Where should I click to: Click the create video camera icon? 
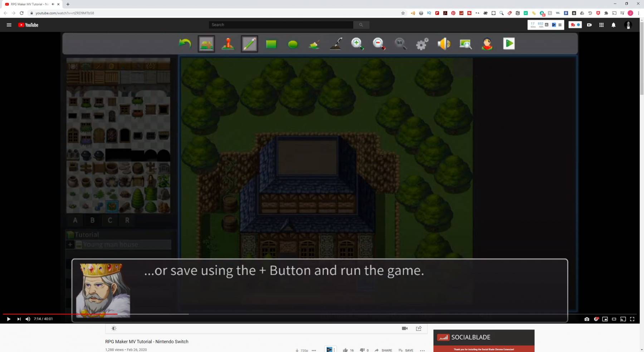point(589,25)
